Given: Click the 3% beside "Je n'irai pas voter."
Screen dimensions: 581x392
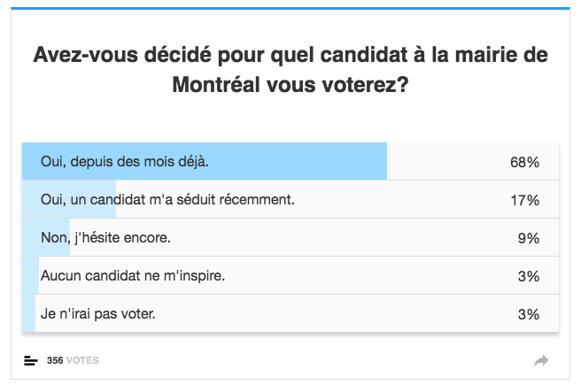Looking at the screenshot, I should click(528, 314).
